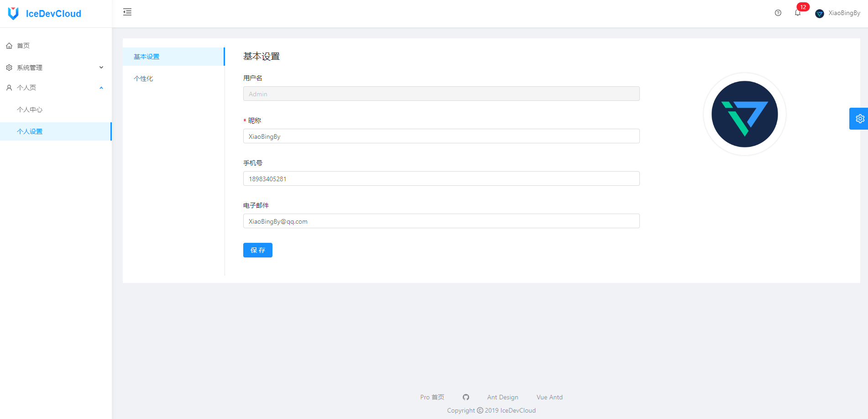This screenshot has width=868, height=419.
Task: Click the 基本设置 page heading
Action: pyautogui.click(x=261, y=56)
